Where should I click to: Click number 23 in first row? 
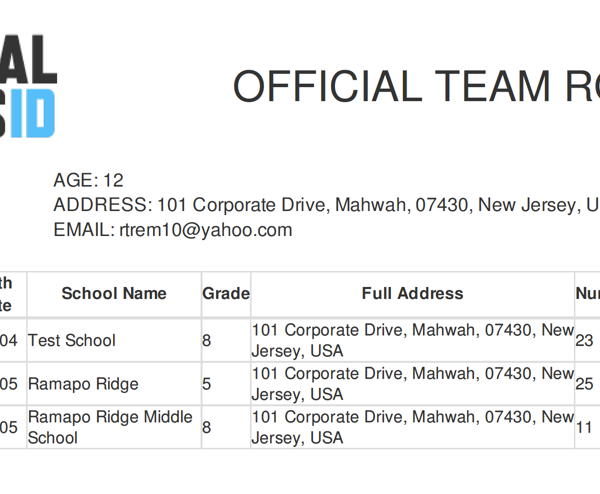click(584, 341)
